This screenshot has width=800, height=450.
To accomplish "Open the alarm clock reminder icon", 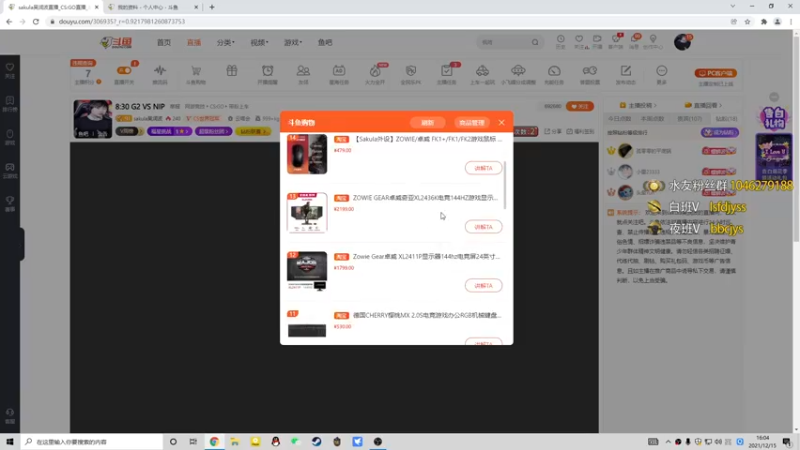I will [267, 70].
